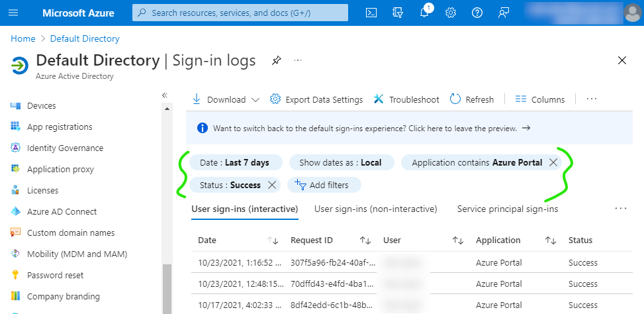Viewport: 644px width, 314px height.
Task: Sort by the Application column arrows
Action: tap(551, 241)
